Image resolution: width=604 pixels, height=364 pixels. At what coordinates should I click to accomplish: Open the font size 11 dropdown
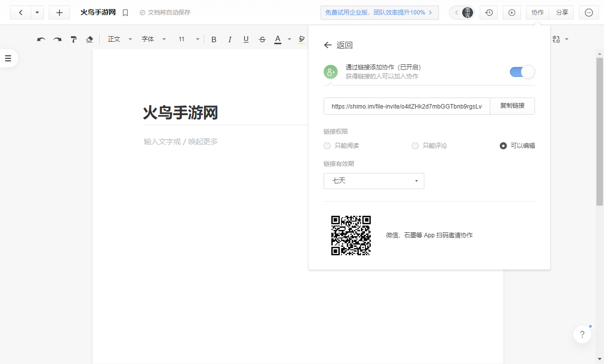pyautogui.click(x=189, y=39)
